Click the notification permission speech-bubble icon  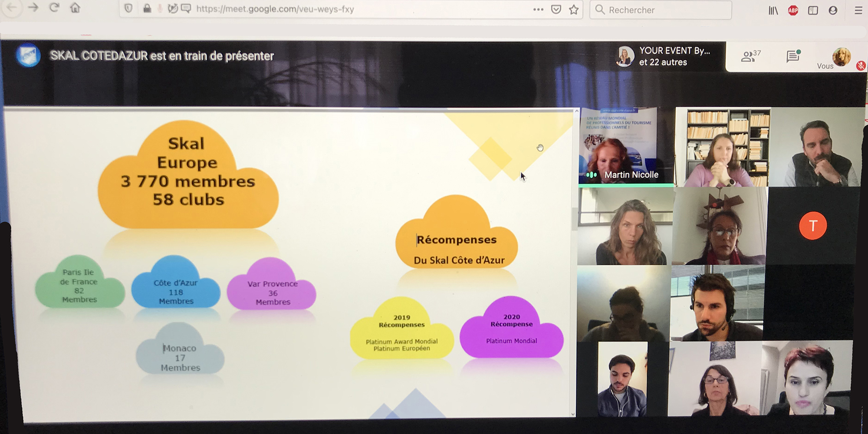point(186,9)
